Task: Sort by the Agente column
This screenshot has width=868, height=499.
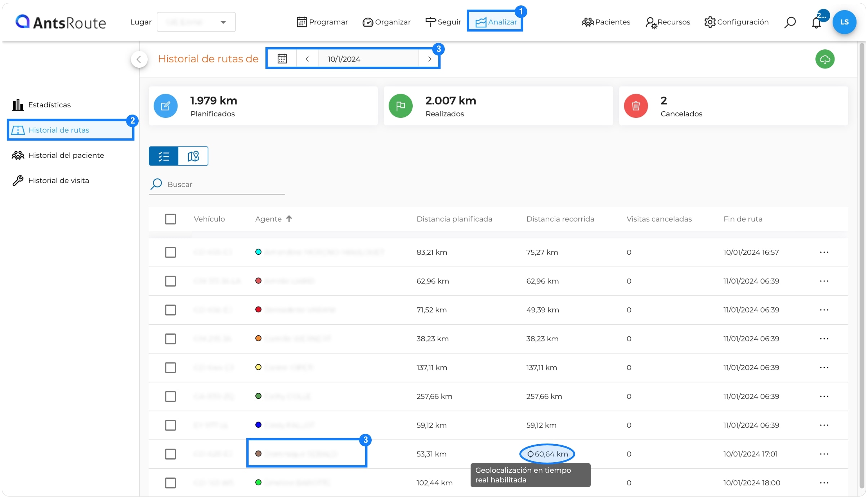Action: (273, 219)
